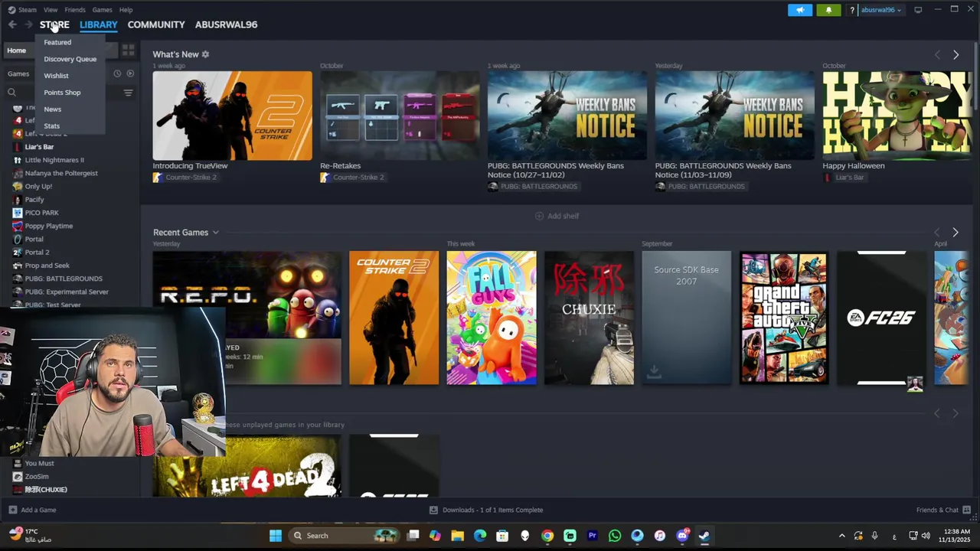This screenshot has width=980, height=551.
Task: Click the Add a Game plus icon
Action: pos(12,510)
